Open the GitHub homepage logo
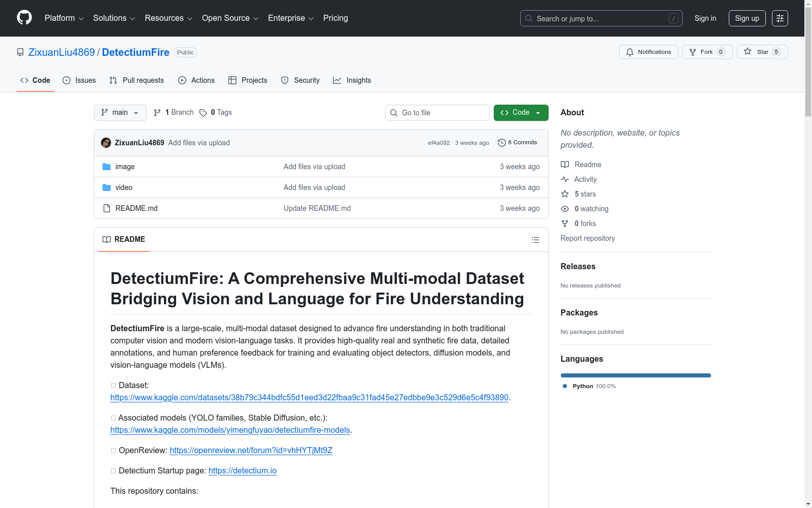 (24, 18)
